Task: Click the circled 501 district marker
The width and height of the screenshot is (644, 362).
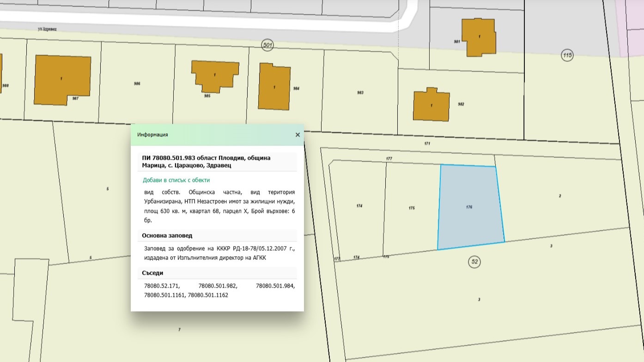Action: click(x=267, y=45)
